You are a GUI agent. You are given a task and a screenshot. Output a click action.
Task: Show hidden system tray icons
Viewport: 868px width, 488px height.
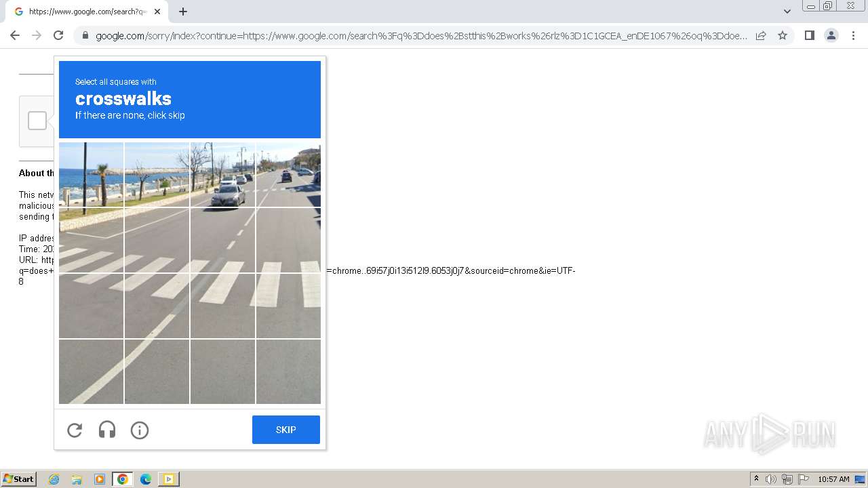[756, 479]
